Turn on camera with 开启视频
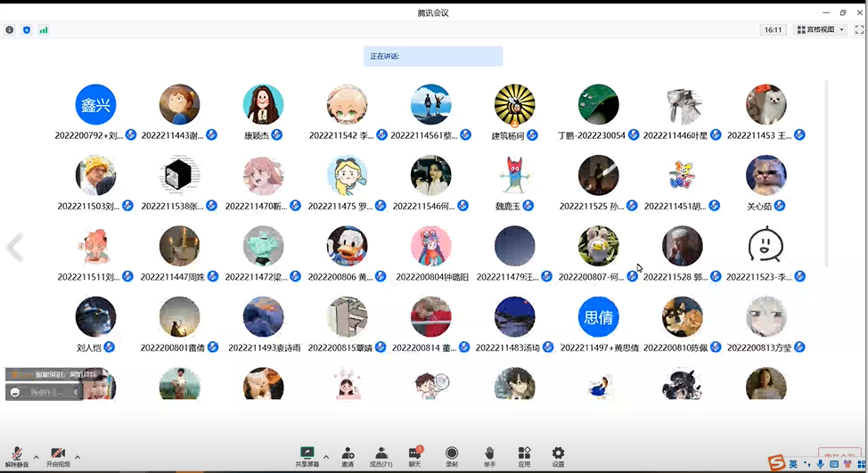 (x=58, y=455)
